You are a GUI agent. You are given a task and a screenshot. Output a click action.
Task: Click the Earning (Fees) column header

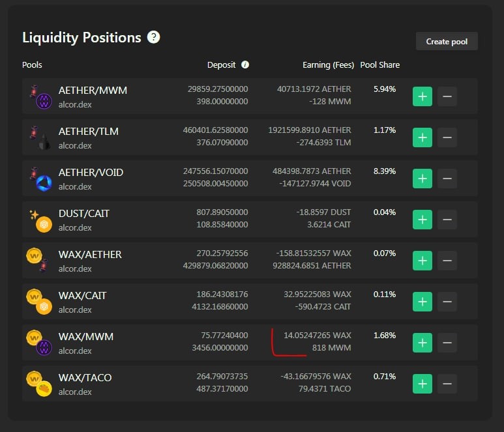pyautogui.click(x=328, y=65)
